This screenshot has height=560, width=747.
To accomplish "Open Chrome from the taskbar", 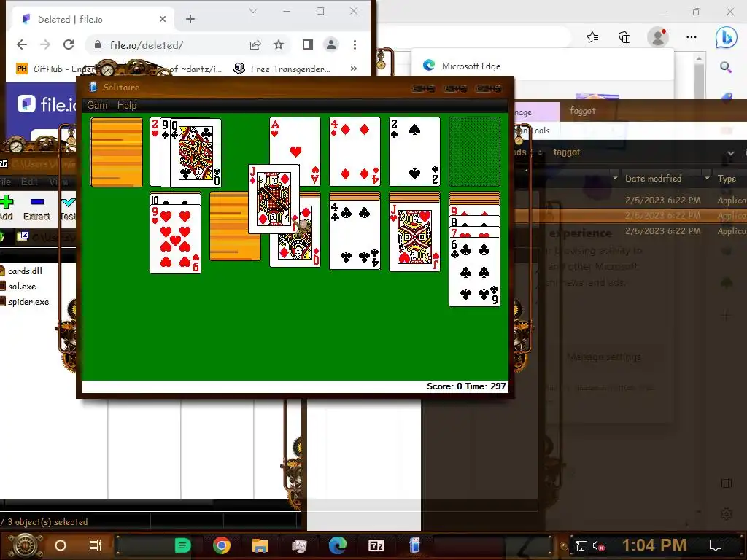I will click(x=222, y=545).
